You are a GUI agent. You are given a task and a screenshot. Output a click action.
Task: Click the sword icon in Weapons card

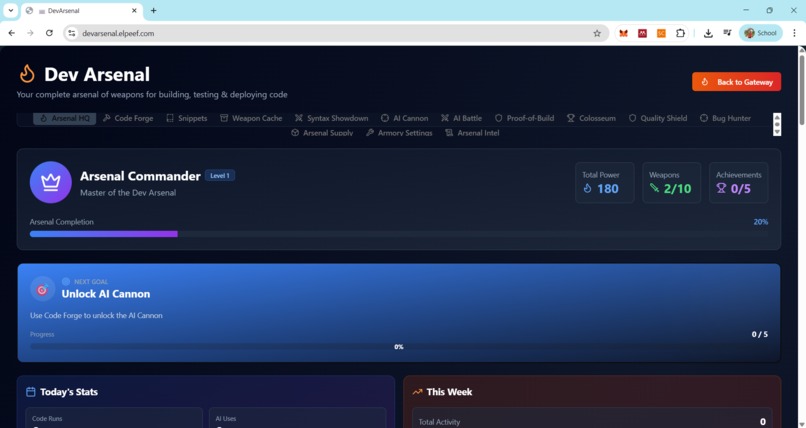(654, 188)
